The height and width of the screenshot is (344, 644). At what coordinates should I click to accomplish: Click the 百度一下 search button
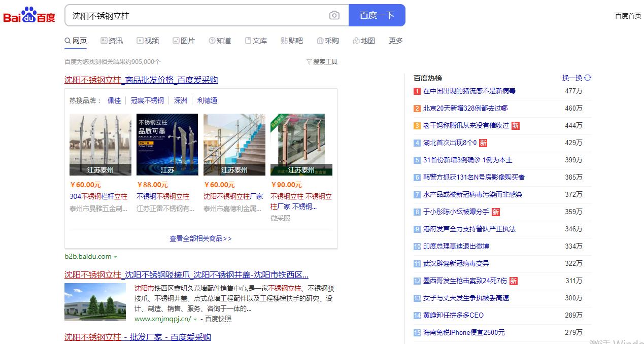pos(377,15)
